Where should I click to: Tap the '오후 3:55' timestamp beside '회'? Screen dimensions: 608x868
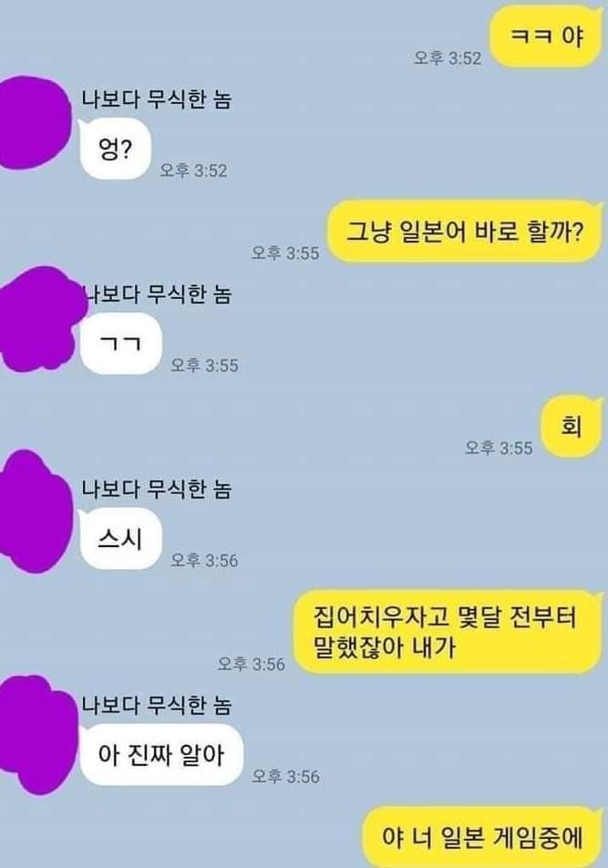click(x=499, y=448)
